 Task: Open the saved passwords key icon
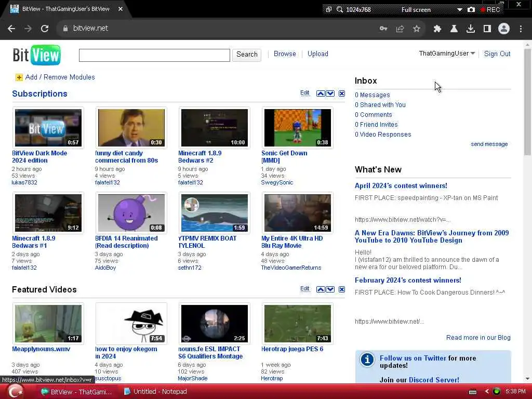pyautogui.click(x=383, y=29)
